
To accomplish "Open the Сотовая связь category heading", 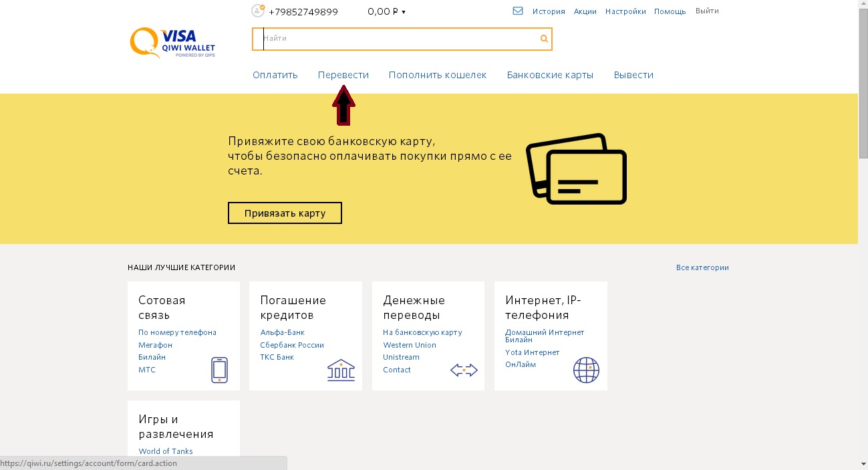I will point(162,308).
